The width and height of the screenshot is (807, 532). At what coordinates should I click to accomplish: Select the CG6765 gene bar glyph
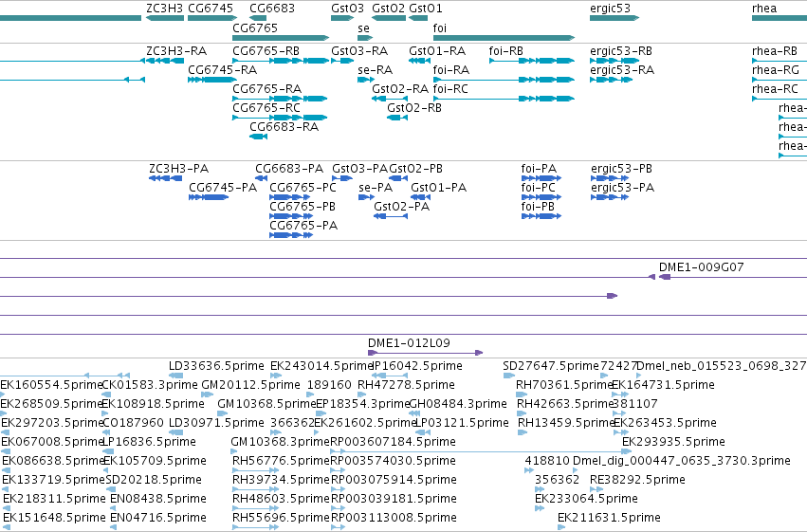pyautogui.click(x=281, y=38)
